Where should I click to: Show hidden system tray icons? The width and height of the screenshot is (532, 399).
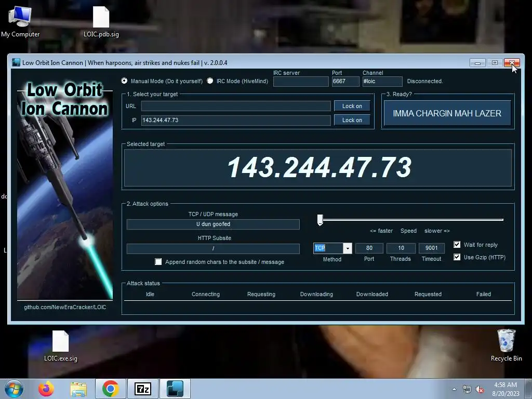[454, 389]
